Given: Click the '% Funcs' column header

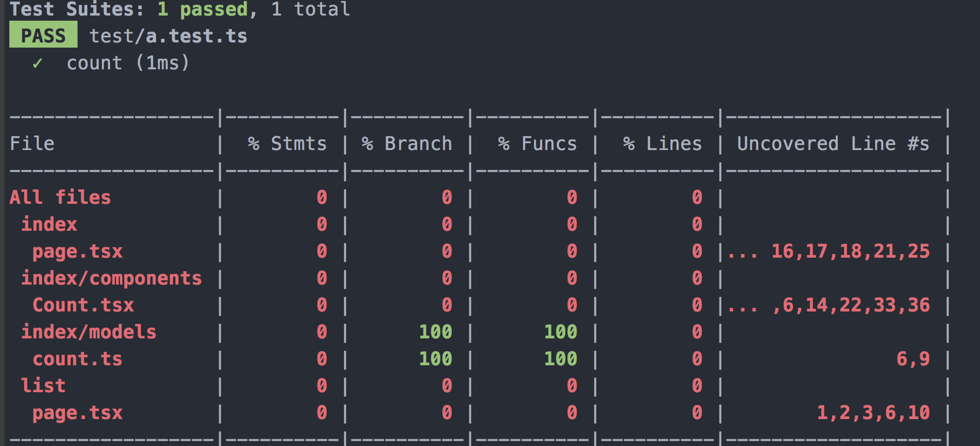Looking at the screenshot, I should pyautogui.click(x=538, y=143).
